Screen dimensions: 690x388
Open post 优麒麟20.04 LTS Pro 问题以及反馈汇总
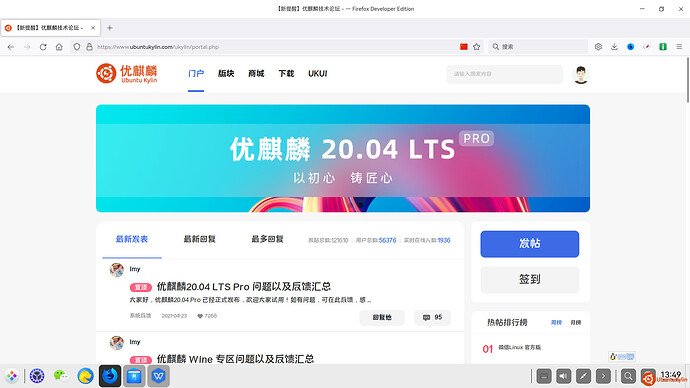click(244, 286)
